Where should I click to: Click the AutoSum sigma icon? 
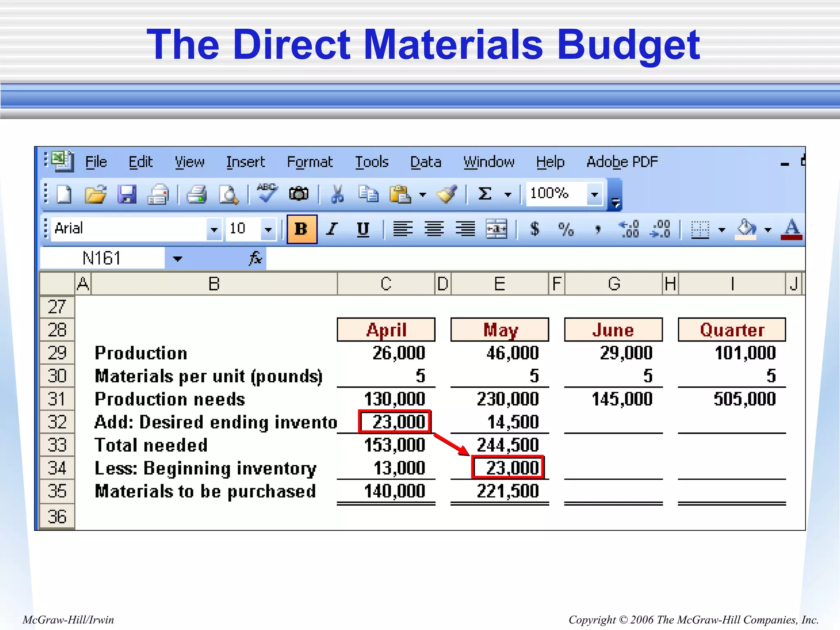click(485, 194)
